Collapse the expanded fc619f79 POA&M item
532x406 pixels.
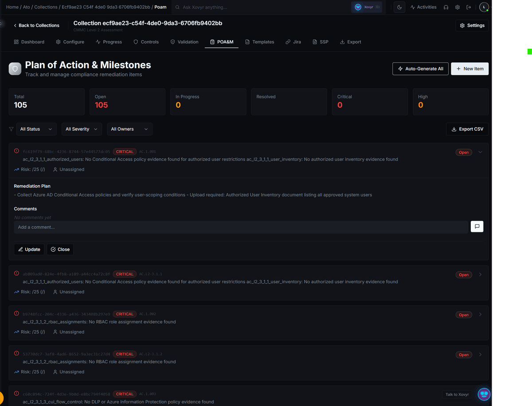coord(480,152)
